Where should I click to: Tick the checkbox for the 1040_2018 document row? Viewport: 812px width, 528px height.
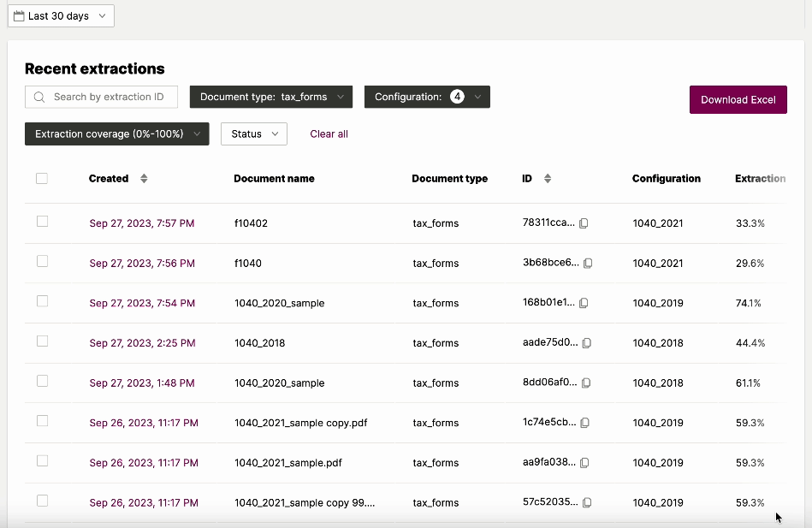click(43, 341)
